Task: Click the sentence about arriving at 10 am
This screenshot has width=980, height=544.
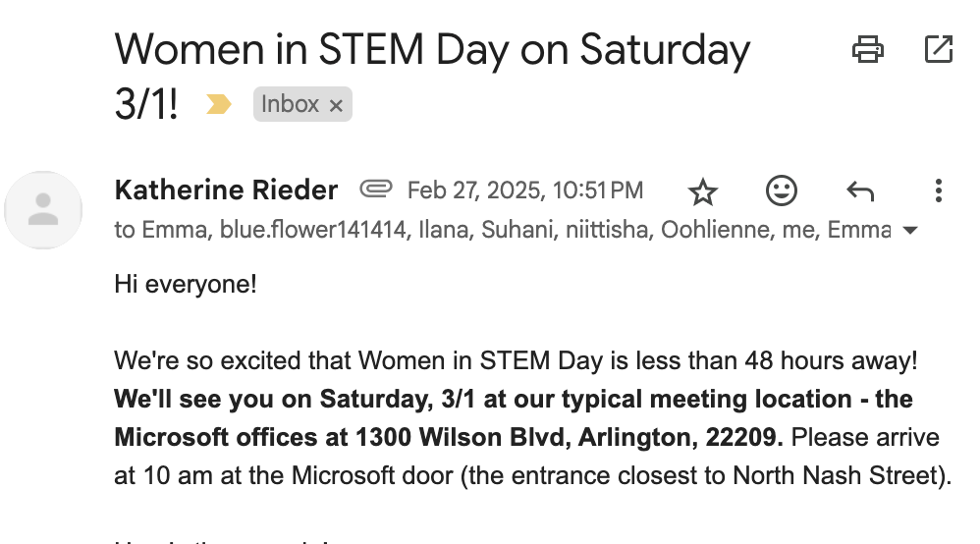Action: tap(530, 476)
